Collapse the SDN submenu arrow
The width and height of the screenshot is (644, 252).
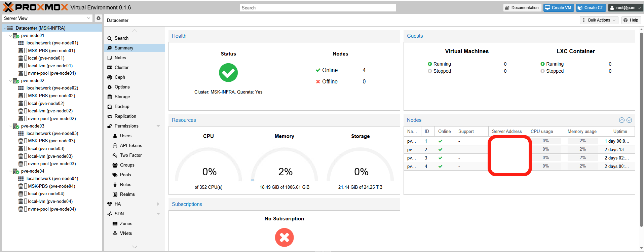tap(158, 214)
